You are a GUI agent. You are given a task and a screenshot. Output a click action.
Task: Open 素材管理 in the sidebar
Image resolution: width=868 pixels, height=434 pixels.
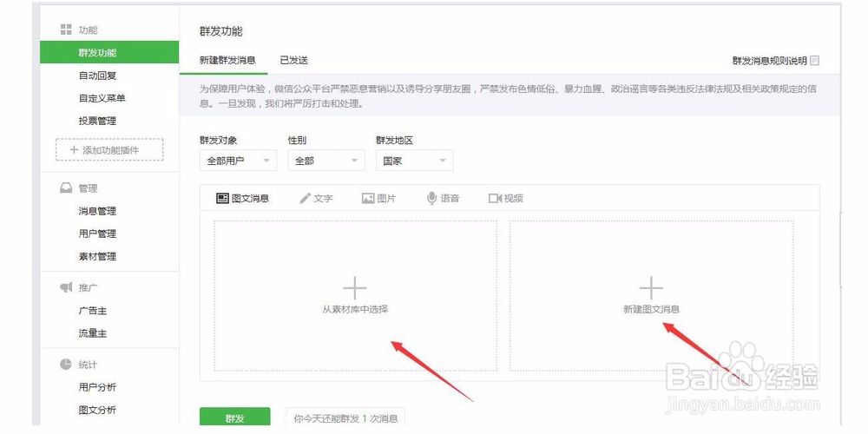97,256
